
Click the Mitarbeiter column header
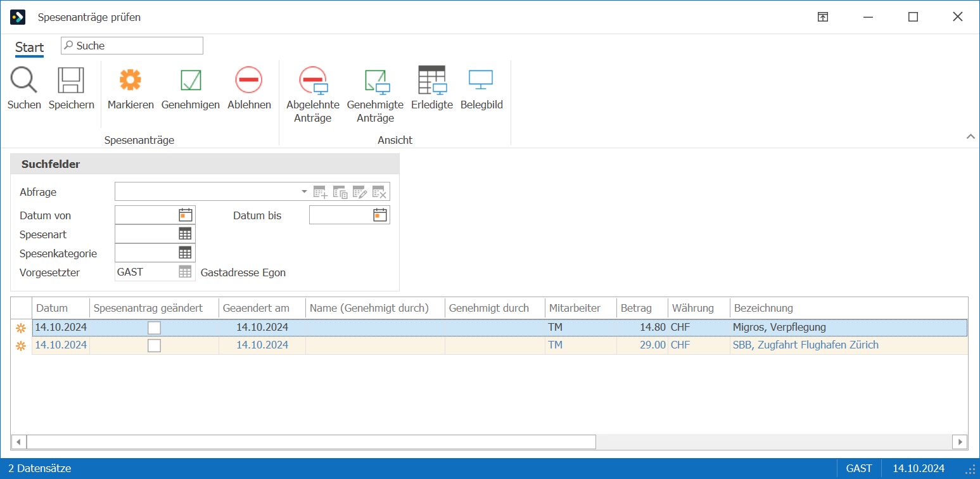[x=581, y=308]
